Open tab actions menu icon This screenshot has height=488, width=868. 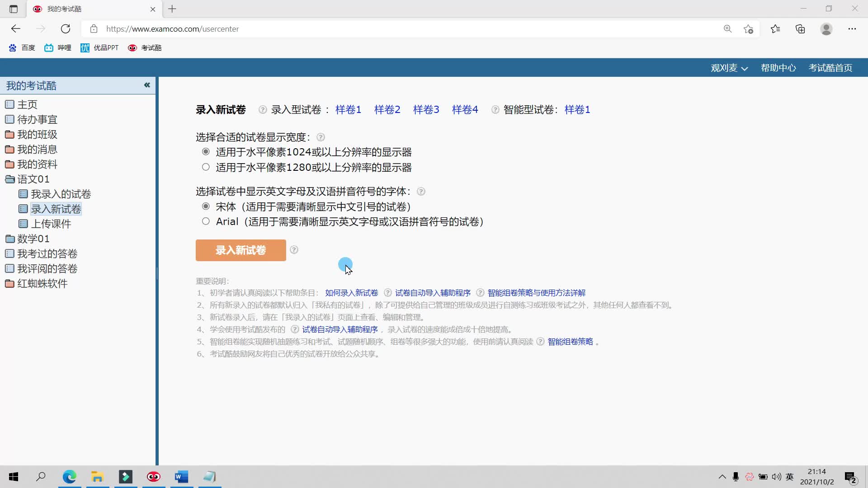pyautogui.click(x=14, y=9)
